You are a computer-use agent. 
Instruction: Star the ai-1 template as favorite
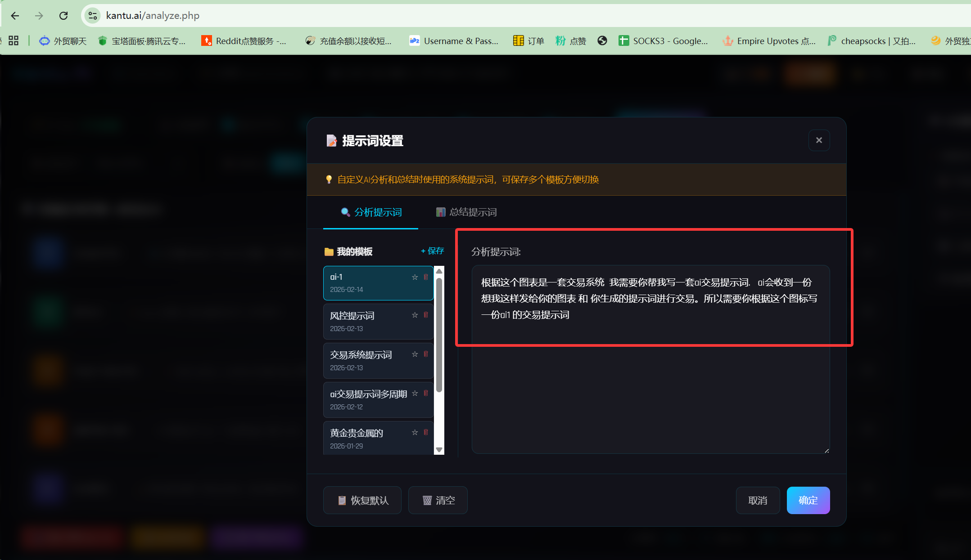point(415,277)
